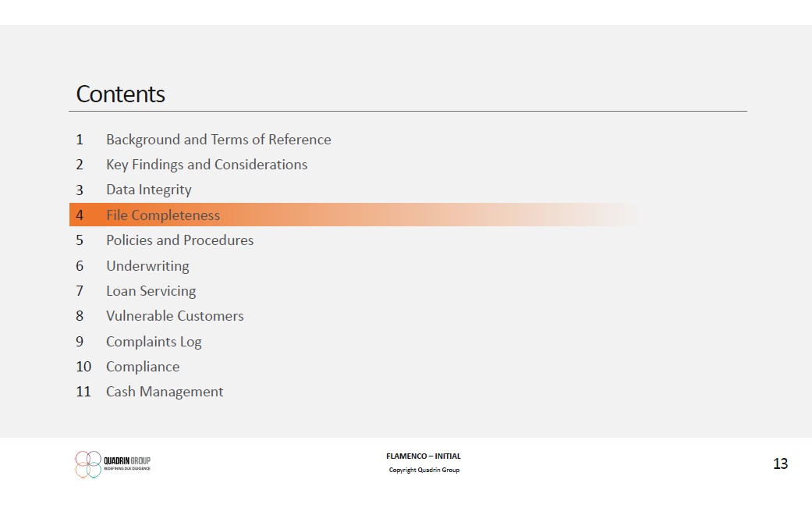The image size is (812, 515).
Task: Click the section number 11
Action: [83, 392]
